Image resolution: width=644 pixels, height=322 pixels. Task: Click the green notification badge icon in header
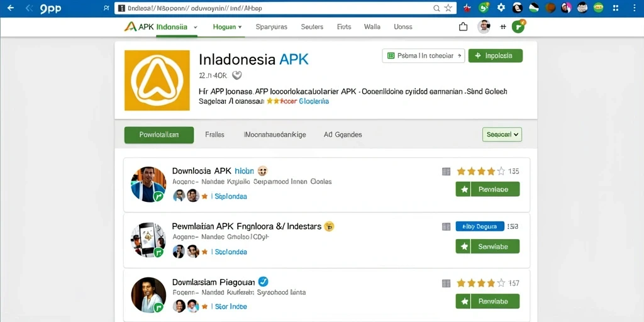point(518,26)
